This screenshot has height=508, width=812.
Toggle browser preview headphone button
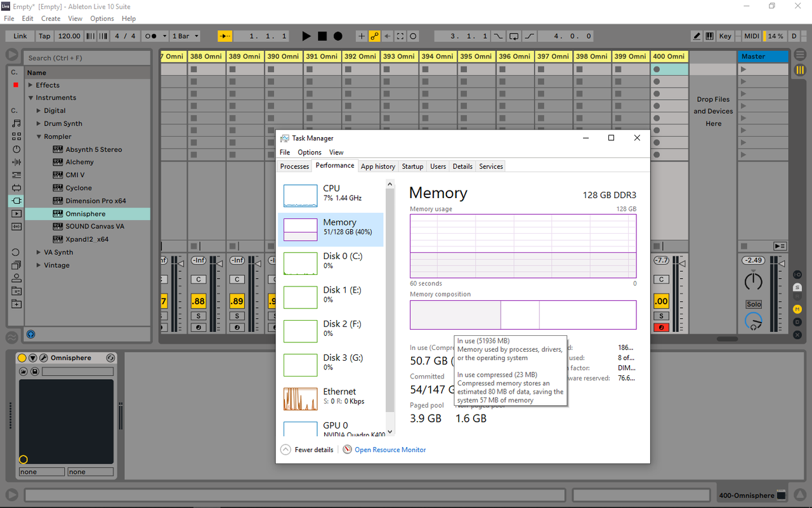[x=30, y=334]
